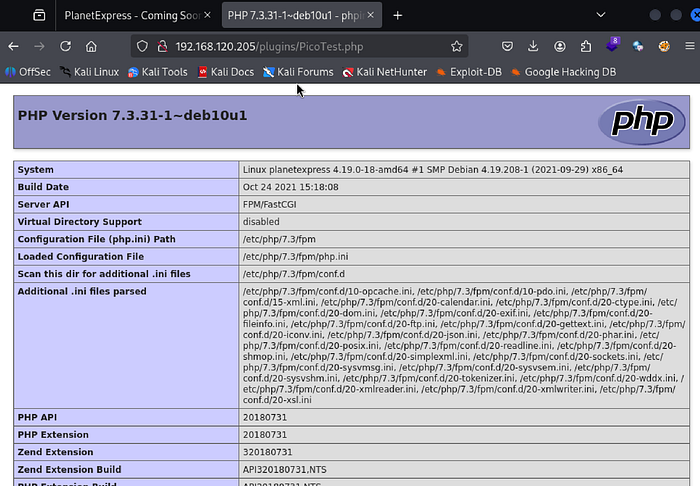Open the Google Hacking DB bookmark

(563, 72)
